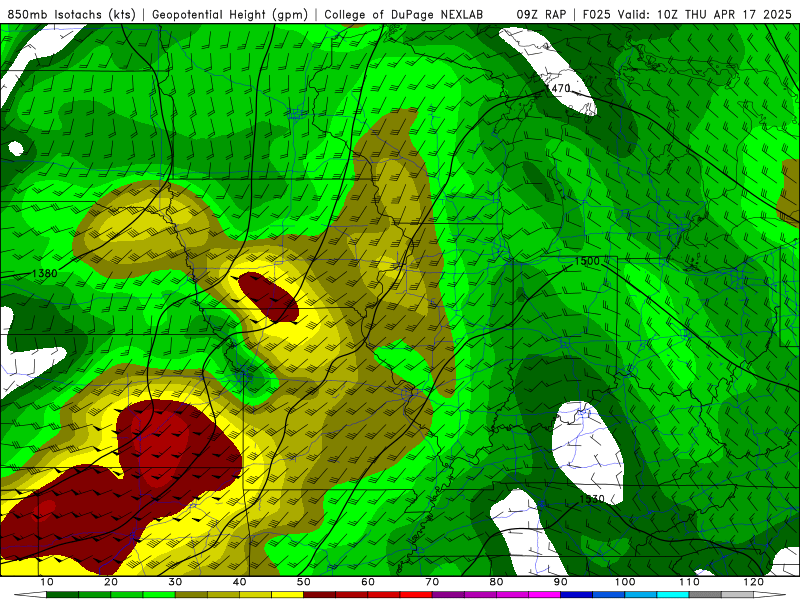The width and height of the screenshot is (800, 600).
Task: Click the 110 value on the color scale
Action: pos(689,582)
